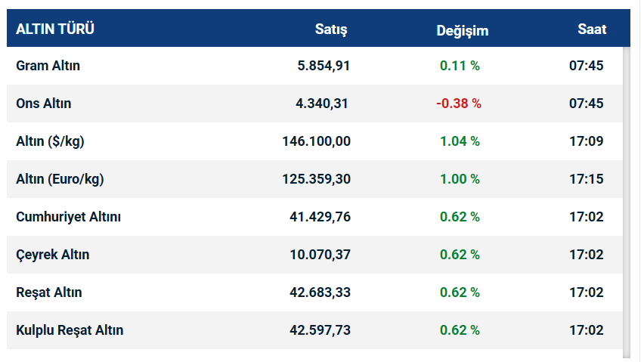644x362 pixels.
Task: Open the Gram Altın link
Action: coord(48,66)
